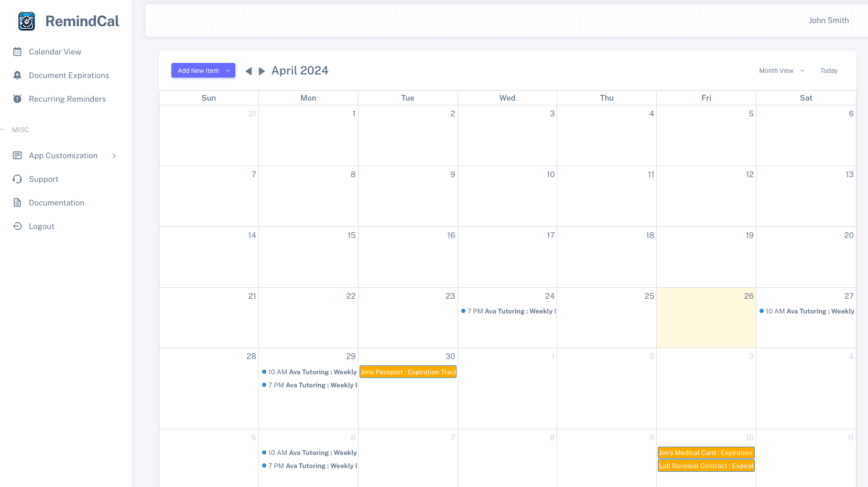Advance to next month using the arrow
868x487 pixels.
pyautogui.click(x=262, y=70)
